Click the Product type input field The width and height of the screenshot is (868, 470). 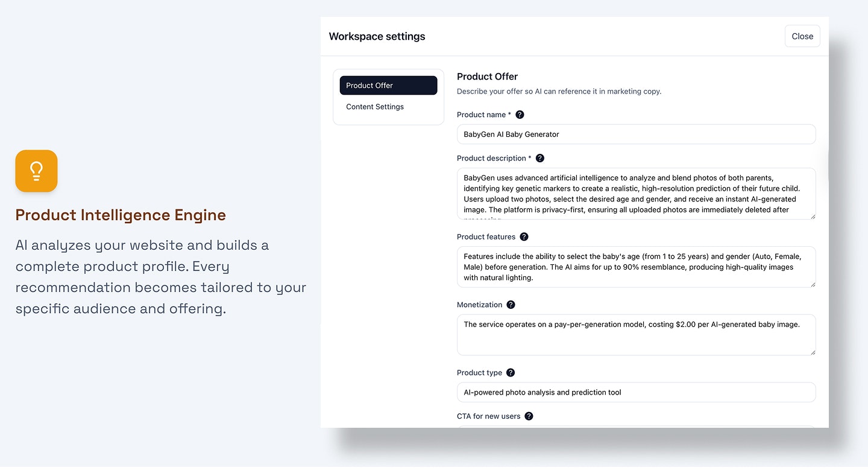coord(636,392)
